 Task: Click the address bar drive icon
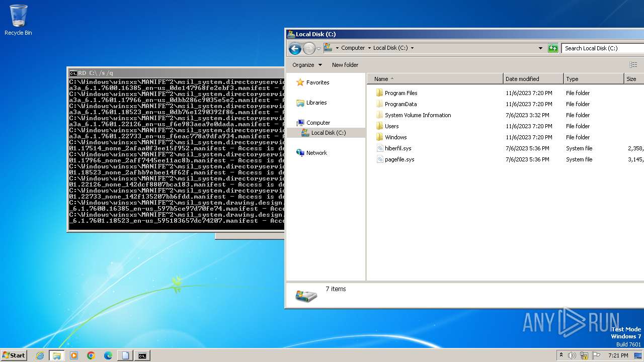coord(328,48)
